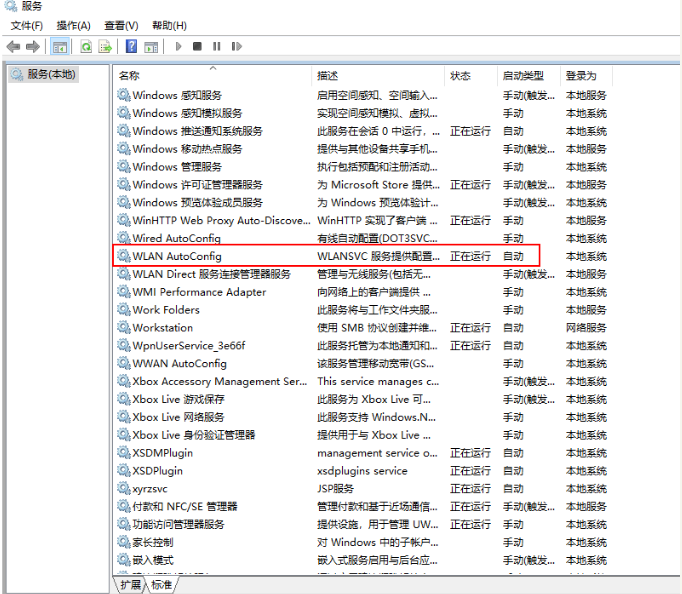Switch to the 标准 tab

[x=162, y=584]
